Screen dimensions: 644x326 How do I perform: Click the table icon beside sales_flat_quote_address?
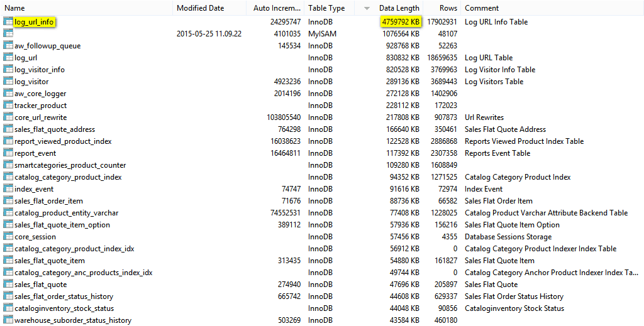pos(8,129)
